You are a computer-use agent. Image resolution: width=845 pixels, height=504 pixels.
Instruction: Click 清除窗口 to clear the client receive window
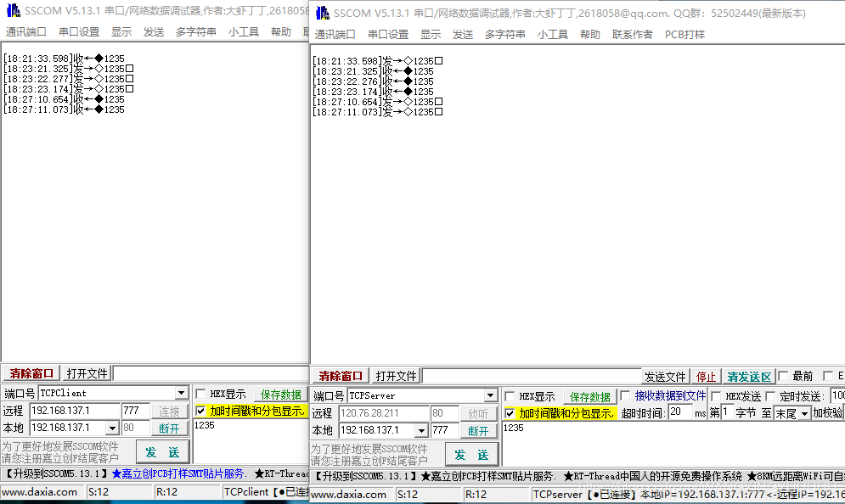(31, 373)
